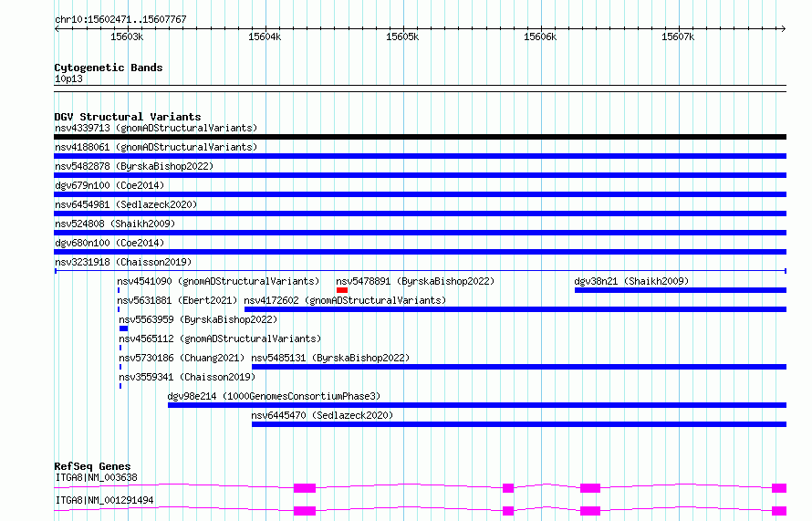812x521 pixels.
Task: Select the Cytogenetic Bands track heading
Action: click(x=109, y=68)
